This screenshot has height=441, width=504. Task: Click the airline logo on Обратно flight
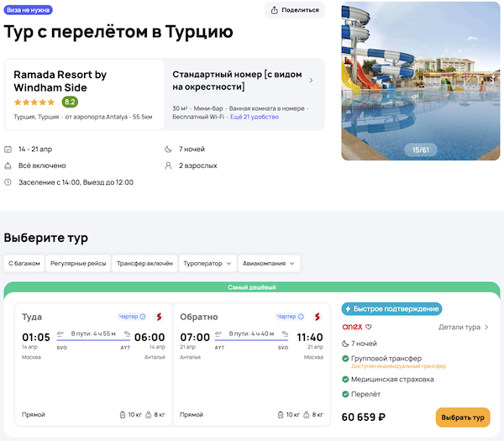[x=318, y=317]
